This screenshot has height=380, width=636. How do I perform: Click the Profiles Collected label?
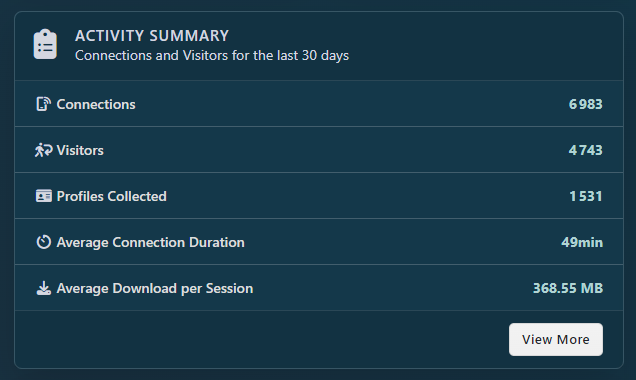(112, 196)
